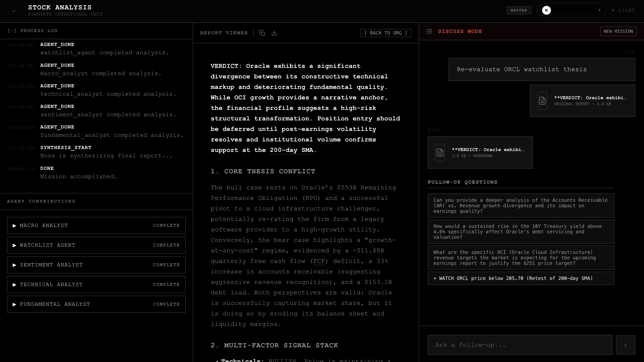
Task: Click 'sentiment_analyst completed analysis.' log line
Action: click(x=108, y=115)
